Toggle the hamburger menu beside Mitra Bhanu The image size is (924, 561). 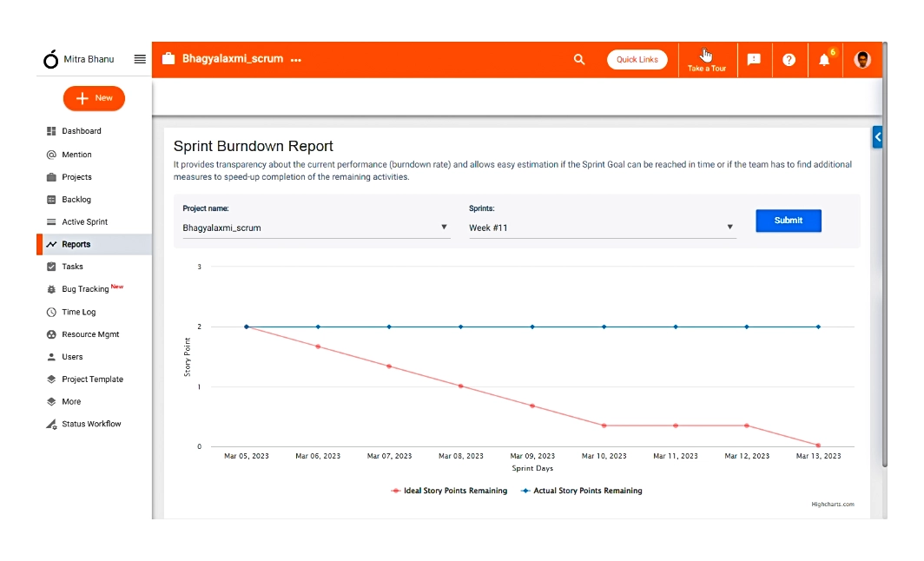point(140,59)
